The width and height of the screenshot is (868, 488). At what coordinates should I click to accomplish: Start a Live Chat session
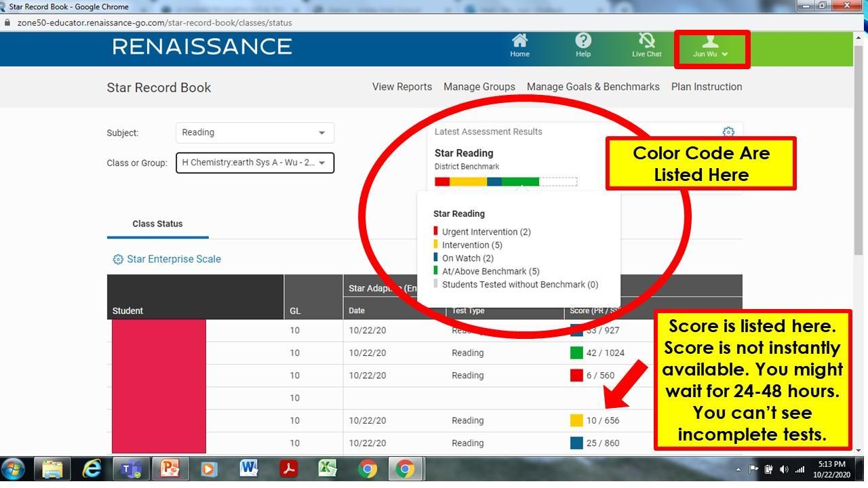pyautogui.click(x=646, y=45)
